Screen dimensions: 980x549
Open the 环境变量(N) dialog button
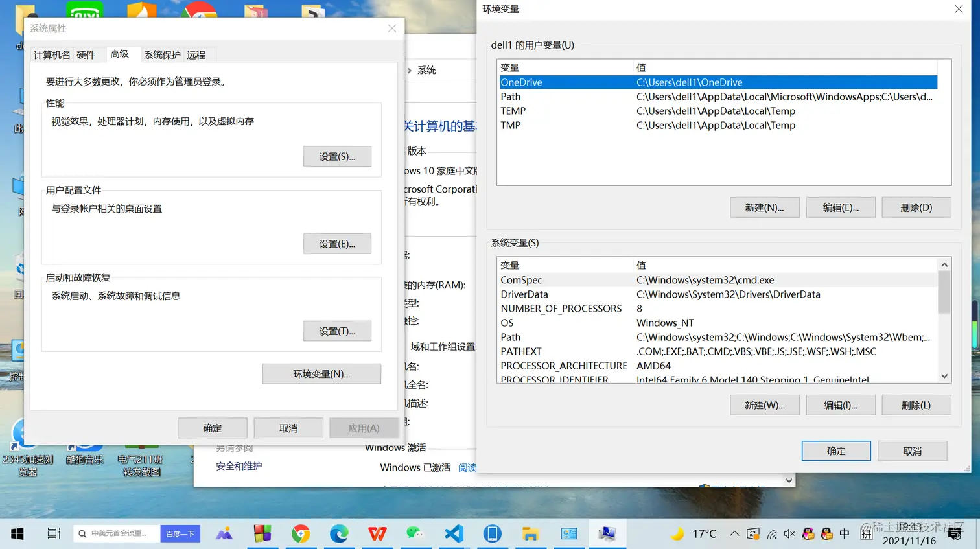(x=321, y=373)
